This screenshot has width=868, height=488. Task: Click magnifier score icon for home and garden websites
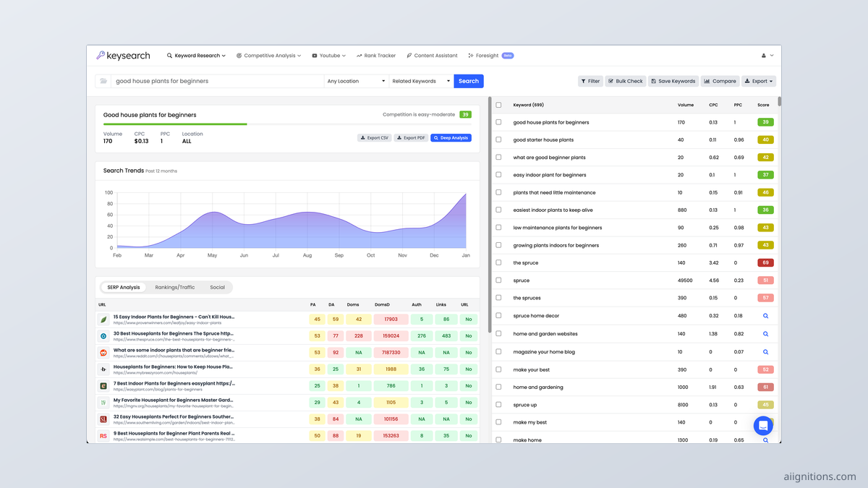(x=765, y=334)
